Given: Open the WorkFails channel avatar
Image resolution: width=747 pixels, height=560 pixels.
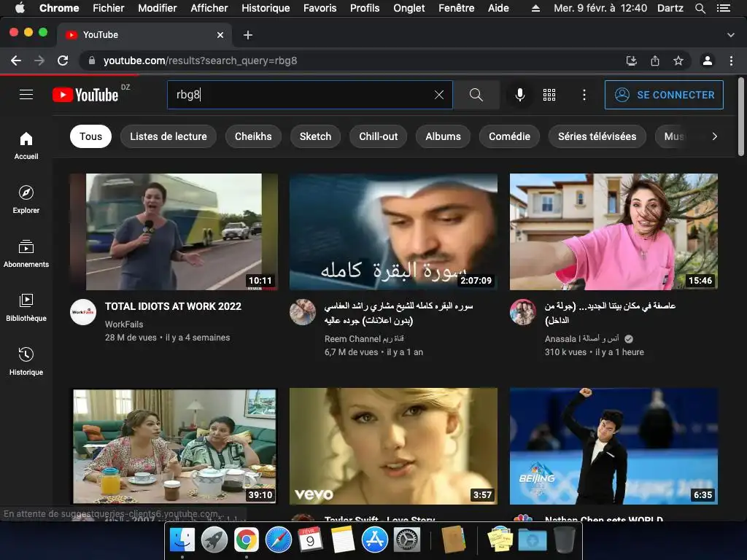Looking at the screenshot, I should click(83, 312).
